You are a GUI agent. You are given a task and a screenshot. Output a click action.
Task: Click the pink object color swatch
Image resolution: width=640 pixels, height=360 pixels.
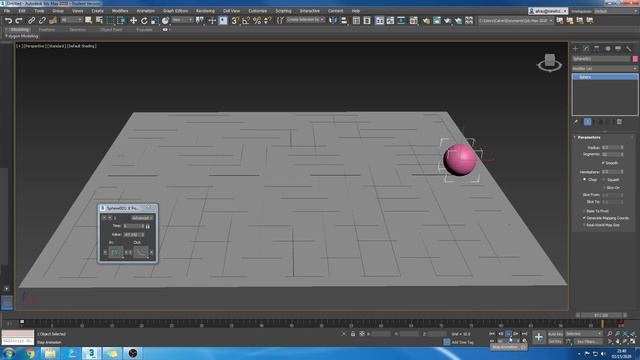[635, 59]
